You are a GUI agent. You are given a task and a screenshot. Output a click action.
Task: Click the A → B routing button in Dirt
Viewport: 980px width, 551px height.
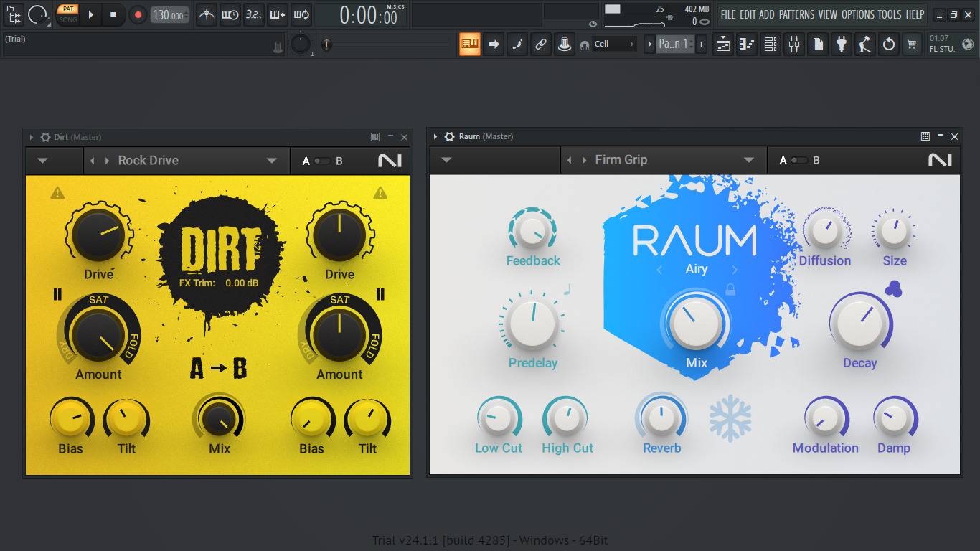tap(218, 369)
